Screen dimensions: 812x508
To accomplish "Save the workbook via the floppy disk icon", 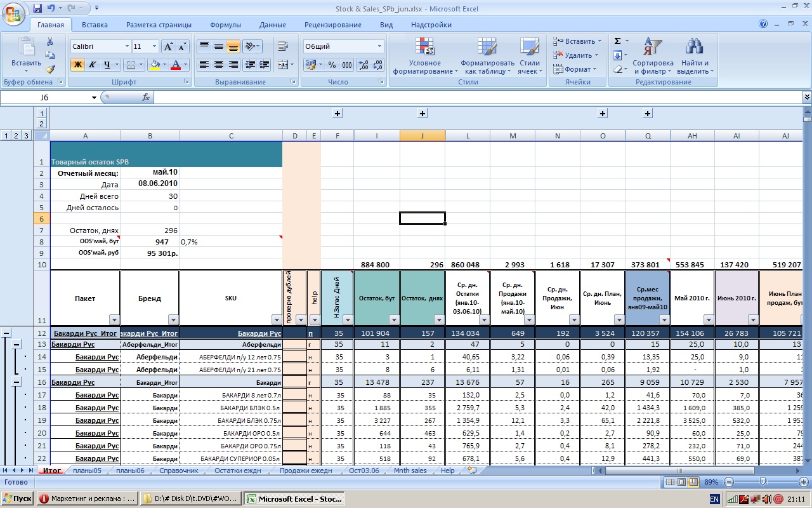I will [37, 9].
